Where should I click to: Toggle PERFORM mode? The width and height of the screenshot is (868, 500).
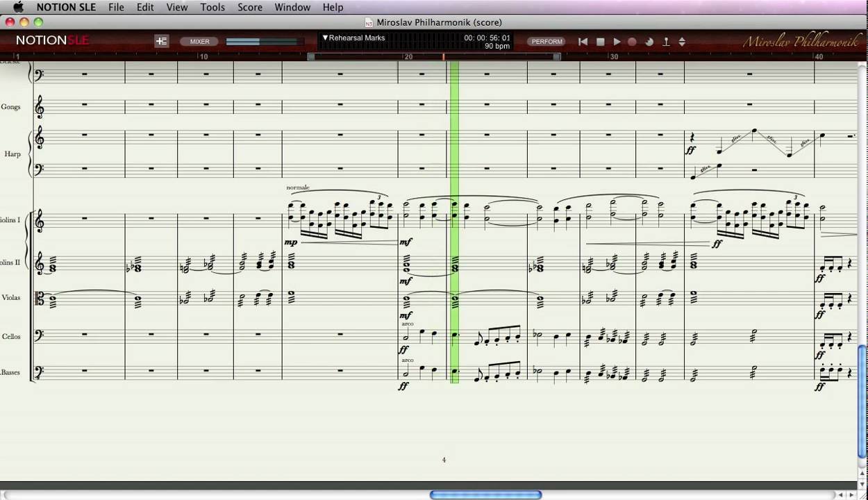(x=547, y=42)
